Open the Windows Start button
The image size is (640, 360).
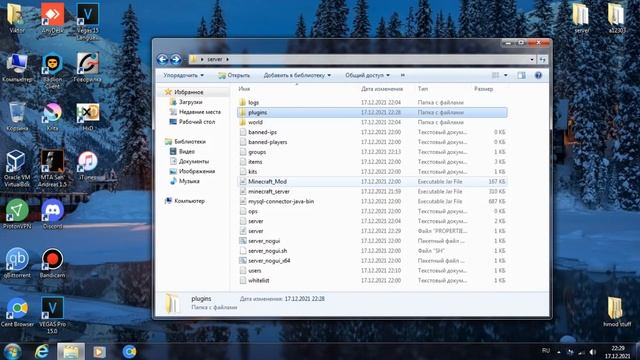(x=12, y=351)
